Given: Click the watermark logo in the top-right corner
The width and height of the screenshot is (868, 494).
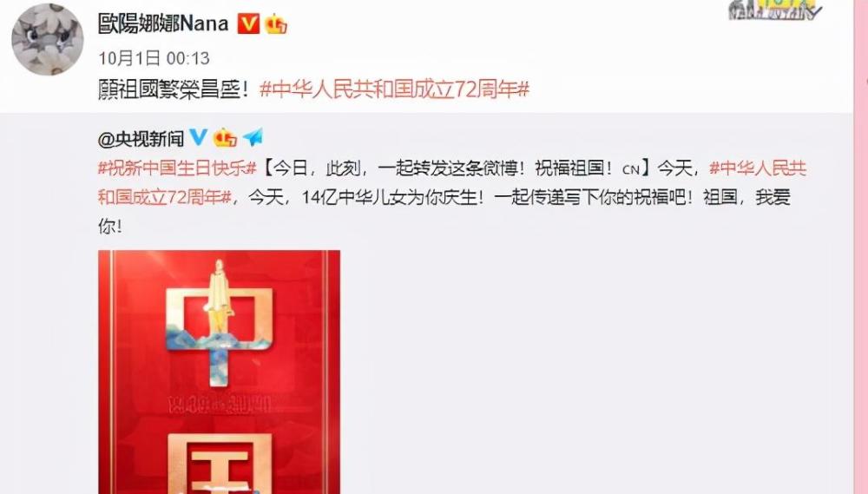Looking at the screenshot, I should 774,10.
